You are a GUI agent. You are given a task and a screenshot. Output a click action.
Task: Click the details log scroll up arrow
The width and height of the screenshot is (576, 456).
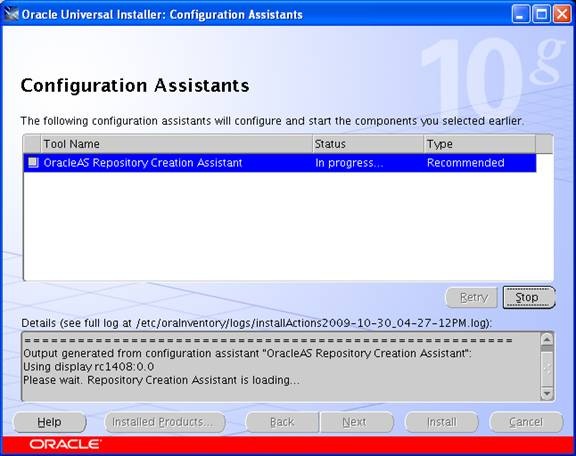tap(547, 339)
